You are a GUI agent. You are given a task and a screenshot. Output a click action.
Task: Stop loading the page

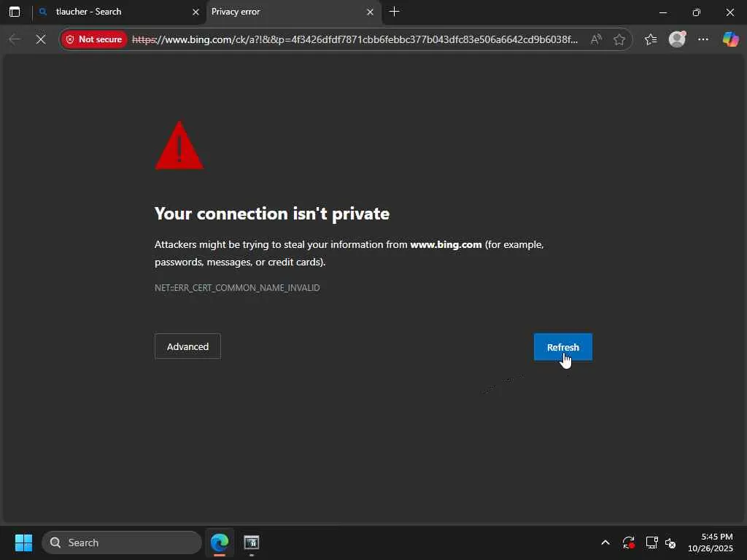pos(41,39)
